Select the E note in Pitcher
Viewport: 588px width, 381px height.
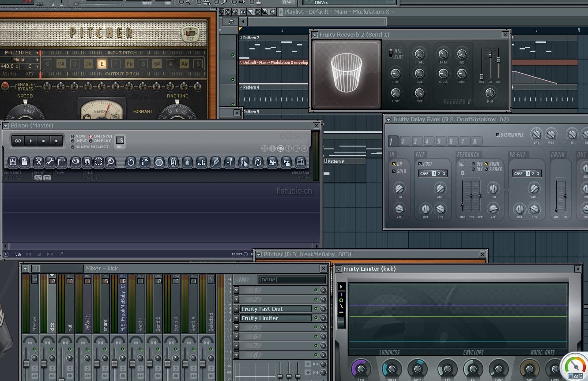tap(102, 64)
